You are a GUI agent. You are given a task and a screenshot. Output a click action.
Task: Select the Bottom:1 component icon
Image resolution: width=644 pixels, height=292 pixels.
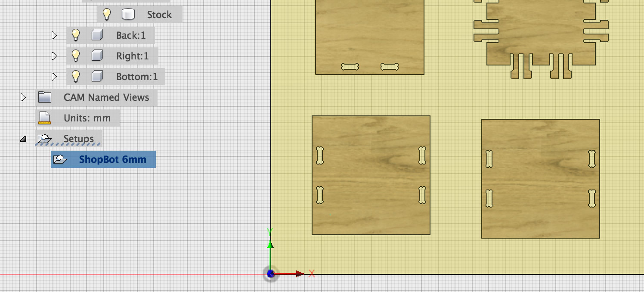[x=96, y=77]
